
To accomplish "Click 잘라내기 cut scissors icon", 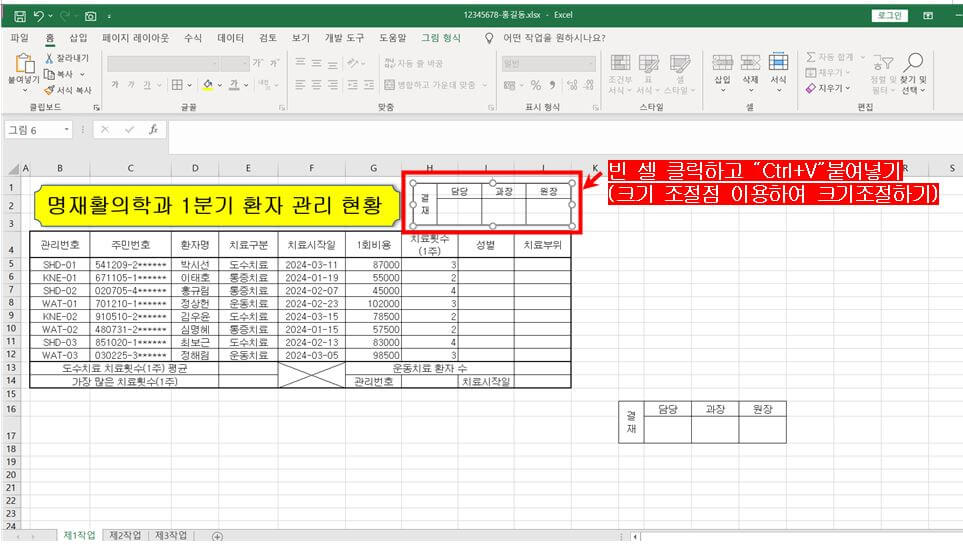I will (49, 58).
